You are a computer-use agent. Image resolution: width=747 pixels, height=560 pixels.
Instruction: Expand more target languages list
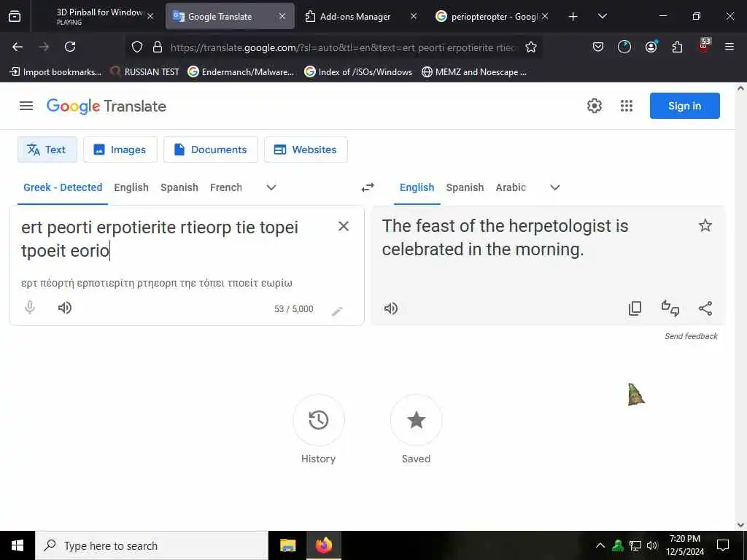[x=555, y=187]
